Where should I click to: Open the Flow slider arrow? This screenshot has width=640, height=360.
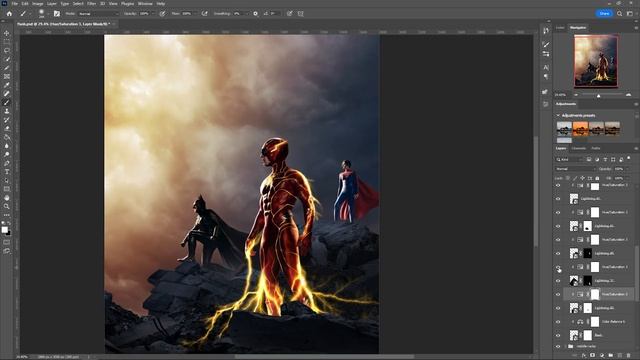tap(196, 13)
